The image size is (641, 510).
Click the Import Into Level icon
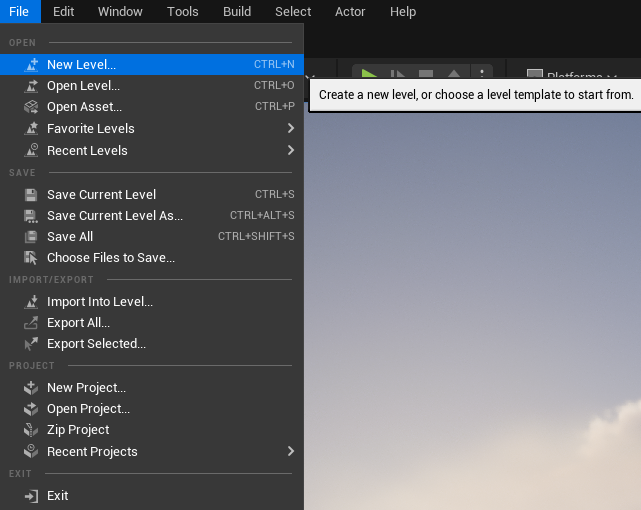(31, 302)
